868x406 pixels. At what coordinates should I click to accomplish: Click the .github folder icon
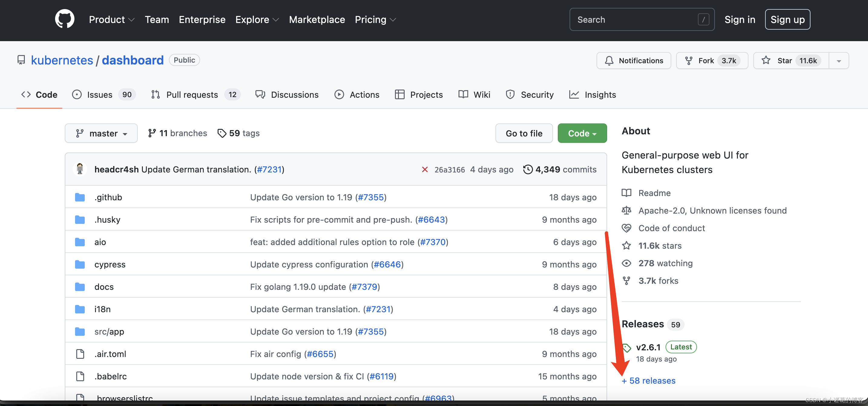click(x=80, y=197)
